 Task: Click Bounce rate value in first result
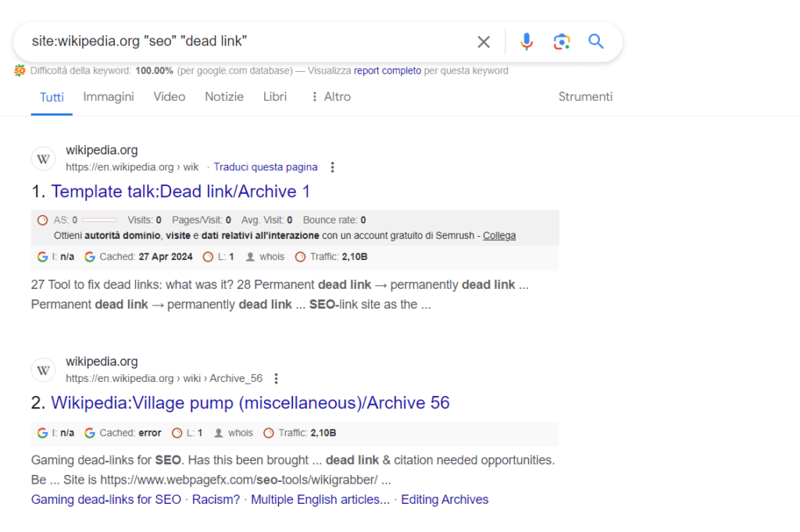(363, 220)
